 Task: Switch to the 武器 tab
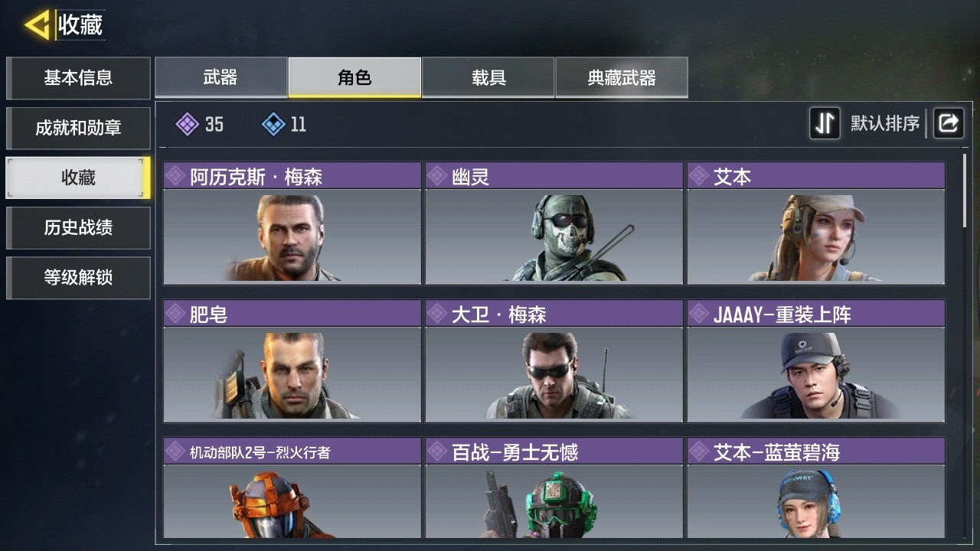220,77
